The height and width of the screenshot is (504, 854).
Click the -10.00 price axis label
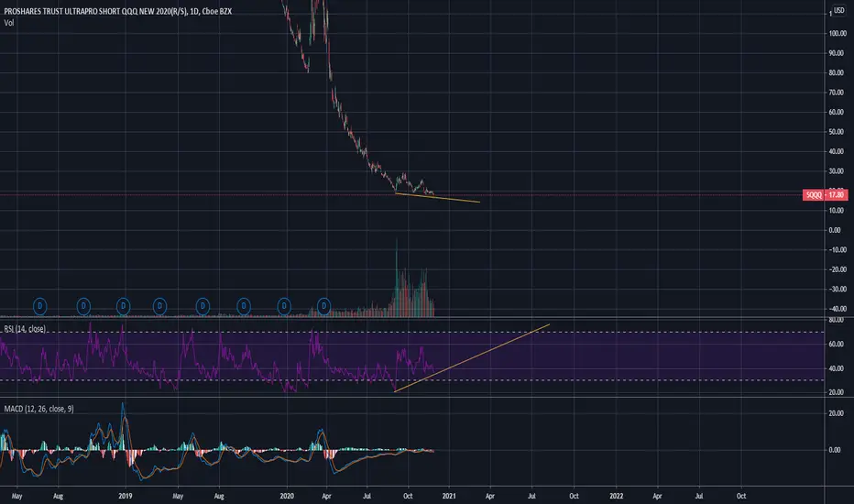(x=838, y=249)
